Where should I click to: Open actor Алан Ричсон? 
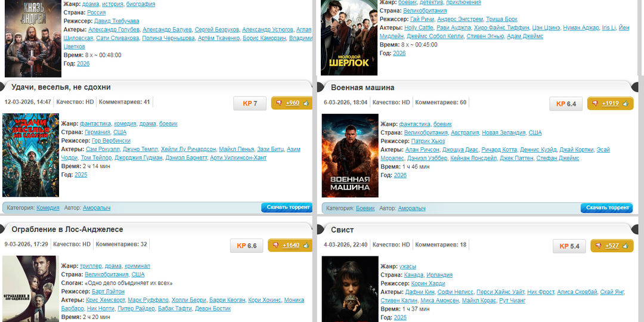point(422,150)
